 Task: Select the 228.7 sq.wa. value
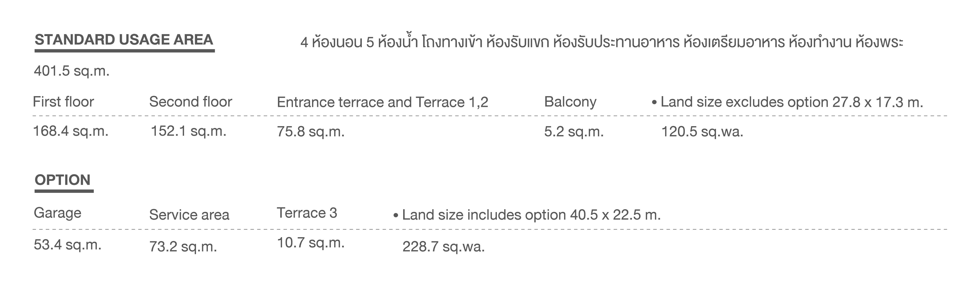point(444,247)
